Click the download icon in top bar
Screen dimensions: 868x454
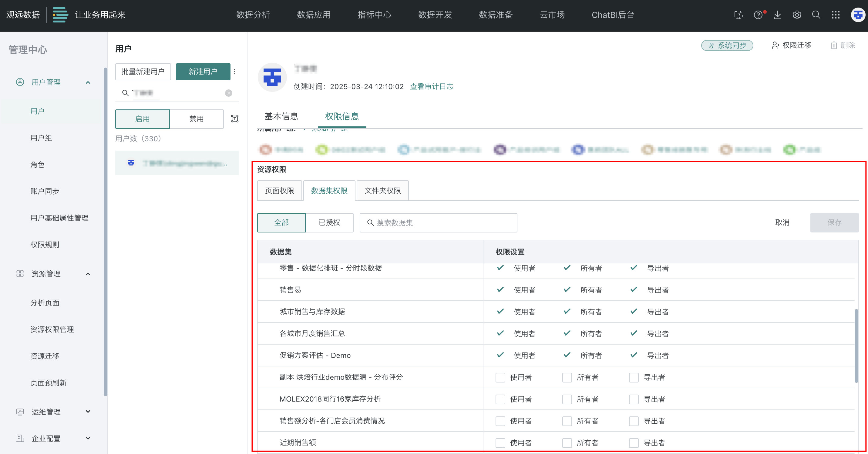(777, 15)
